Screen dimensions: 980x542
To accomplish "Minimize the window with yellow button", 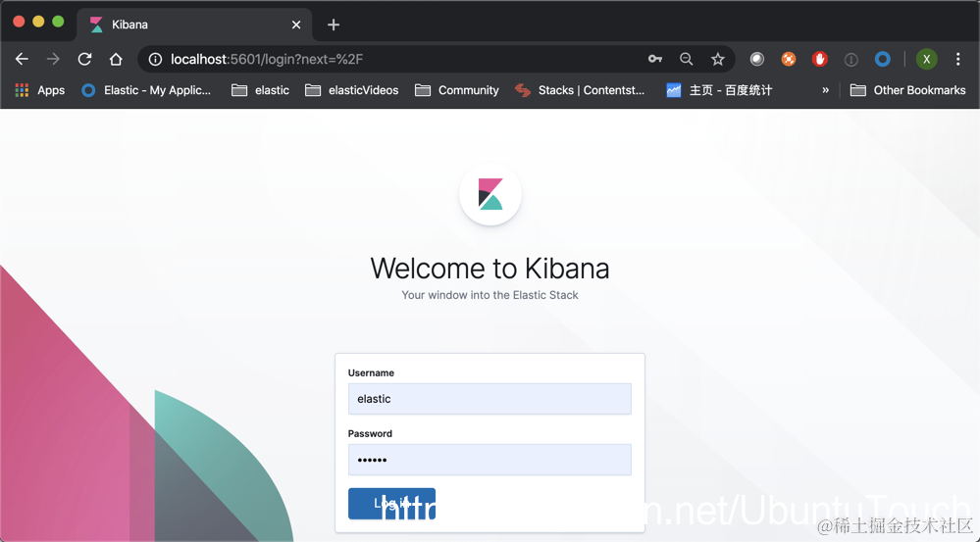I will pyautogui.click(x=38, y=22).
